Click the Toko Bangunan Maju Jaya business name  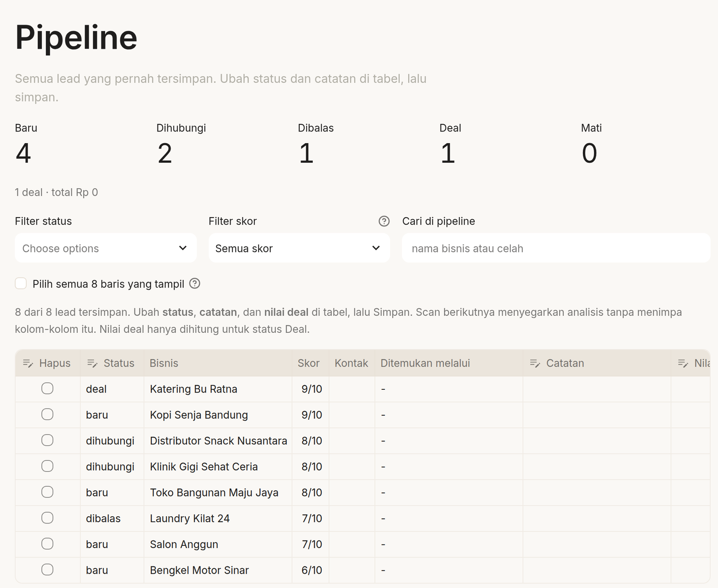click(x=214, y=492)
